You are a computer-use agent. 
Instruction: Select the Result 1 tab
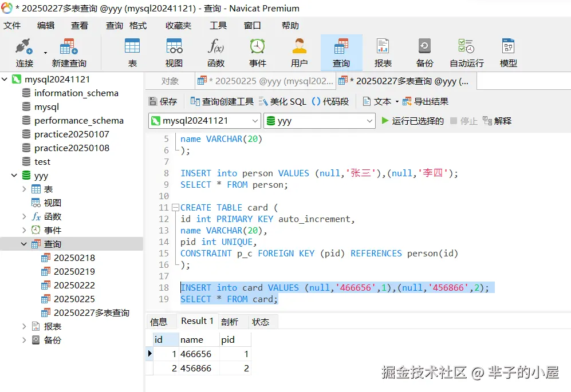click(x=197, y=321)
